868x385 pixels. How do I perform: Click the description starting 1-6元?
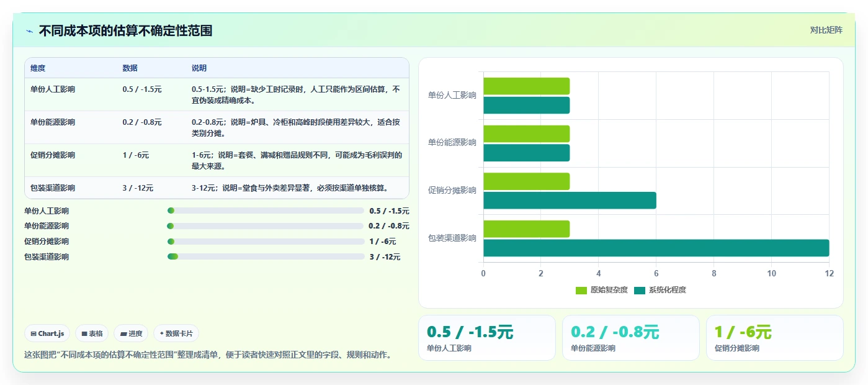(x=297, y=160)
